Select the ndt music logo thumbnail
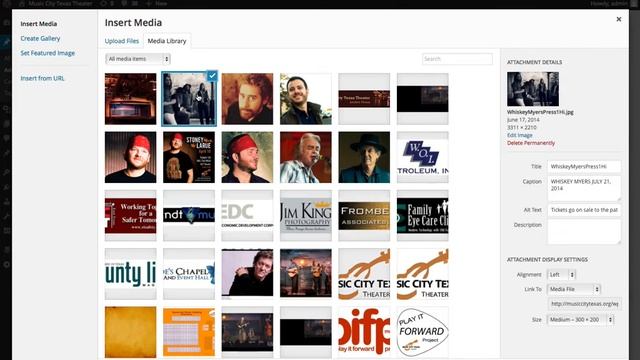This screenshot has height=360, width=640. click(x=189, y=216)
